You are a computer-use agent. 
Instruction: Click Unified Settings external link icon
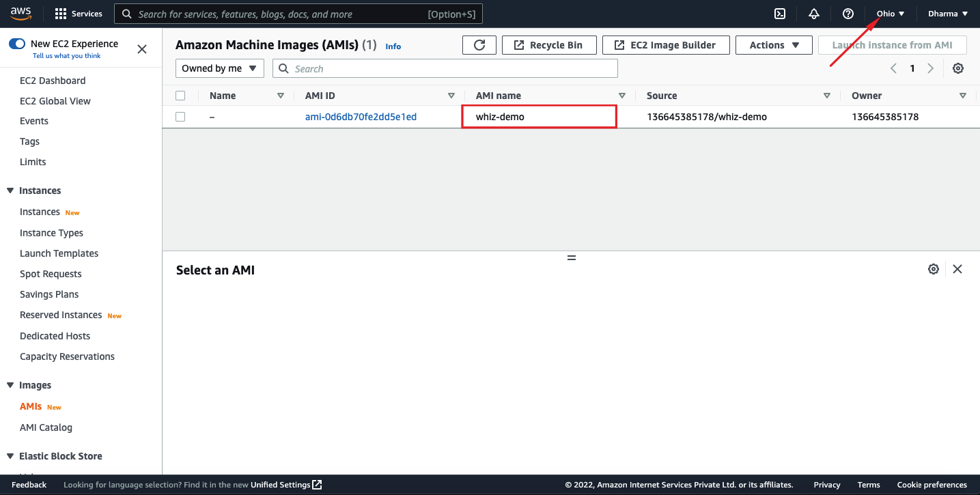pyautogui.click(x=317, y=485)
